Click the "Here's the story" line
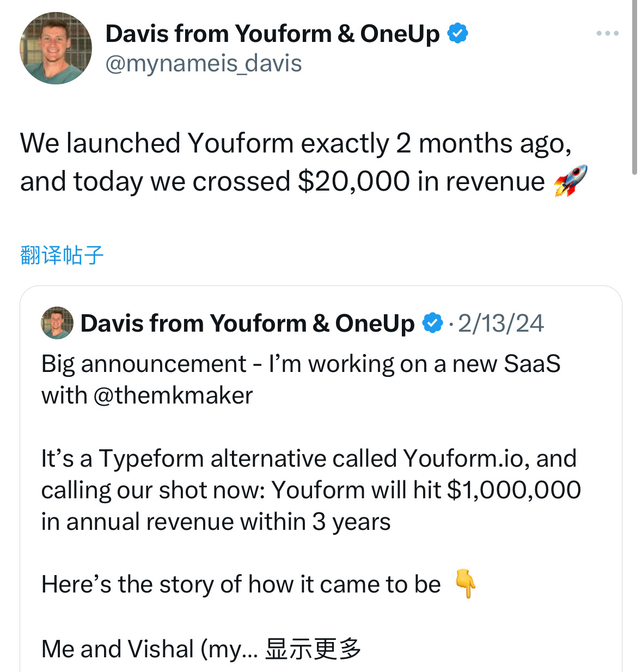 (x=241, y=584)
